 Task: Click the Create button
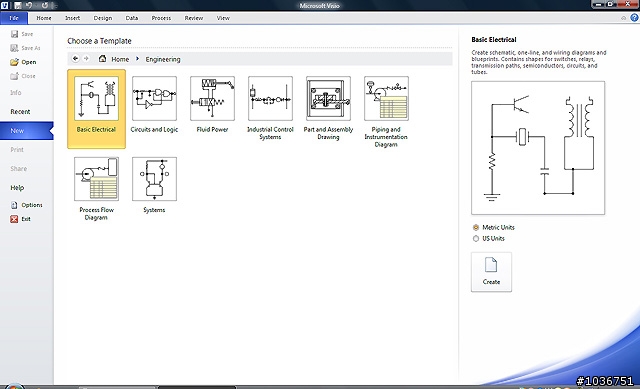(491, 272)
